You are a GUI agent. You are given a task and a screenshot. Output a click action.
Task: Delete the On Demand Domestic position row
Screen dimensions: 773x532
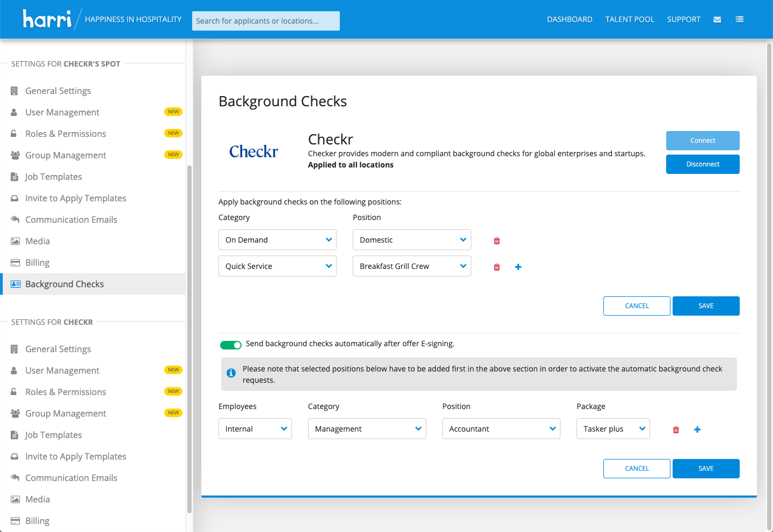497,241
